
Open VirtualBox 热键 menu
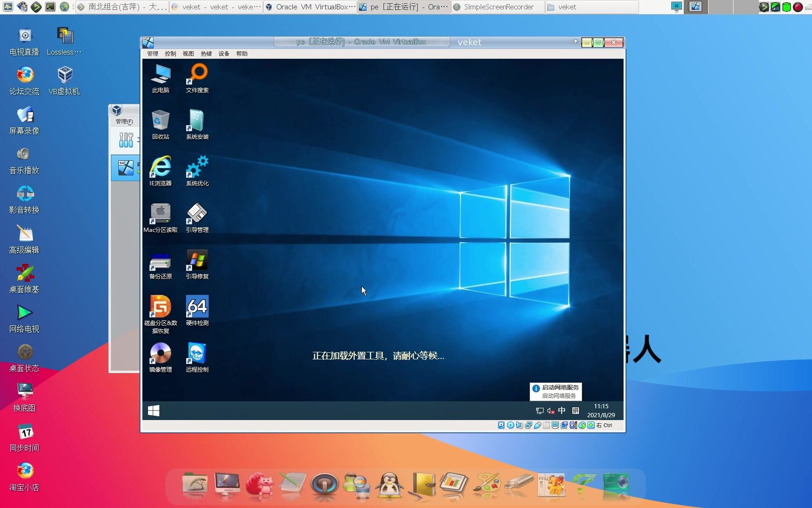pyautogui.click(x=206, y=54)
